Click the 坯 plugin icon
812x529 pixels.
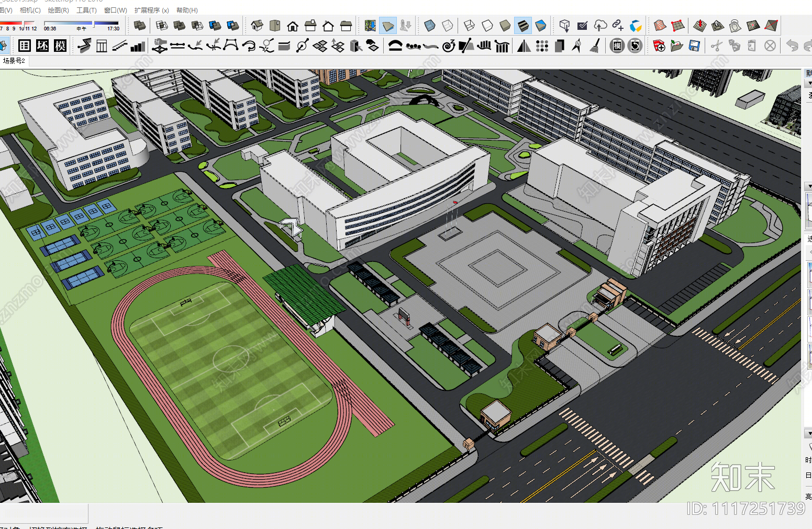tap(42, 46)
